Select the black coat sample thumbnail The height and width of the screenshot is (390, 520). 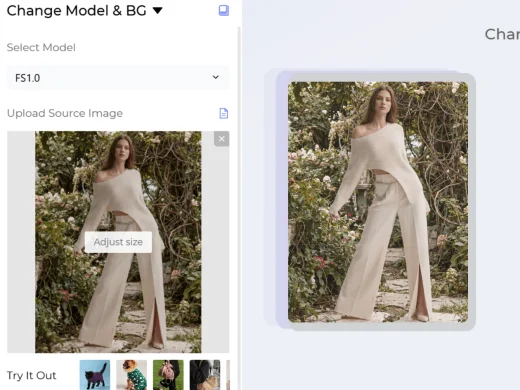click(205, 375)
